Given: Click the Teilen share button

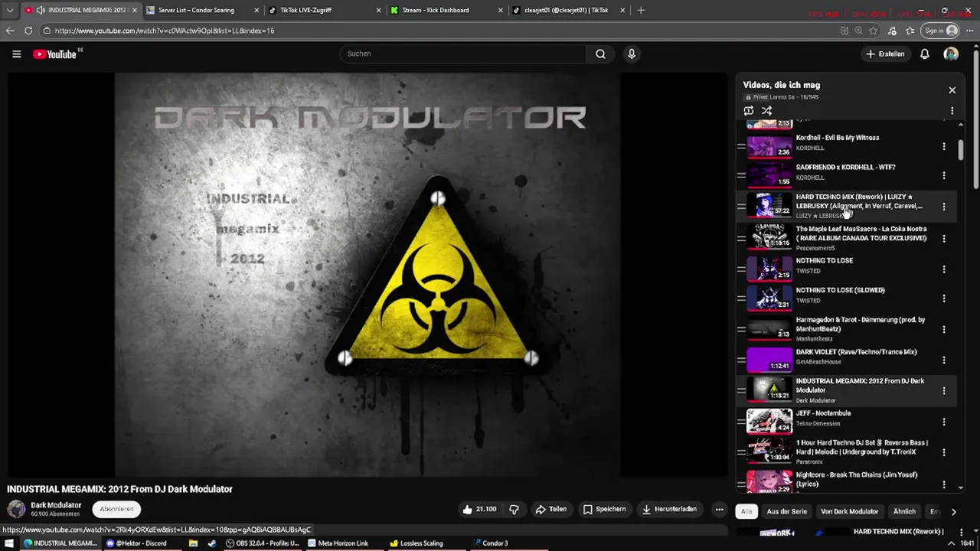Looking at the screenshot, I should (x=551, y=509).
